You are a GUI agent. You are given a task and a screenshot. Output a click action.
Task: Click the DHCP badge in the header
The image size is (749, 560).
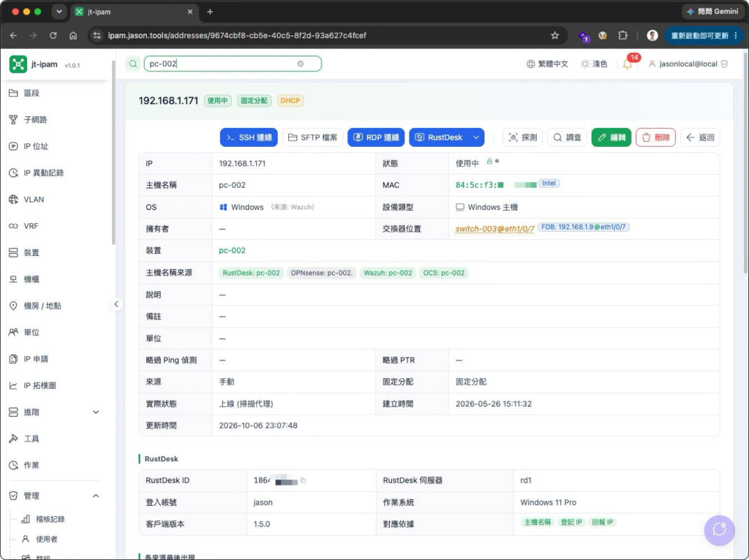coord(290,101)
